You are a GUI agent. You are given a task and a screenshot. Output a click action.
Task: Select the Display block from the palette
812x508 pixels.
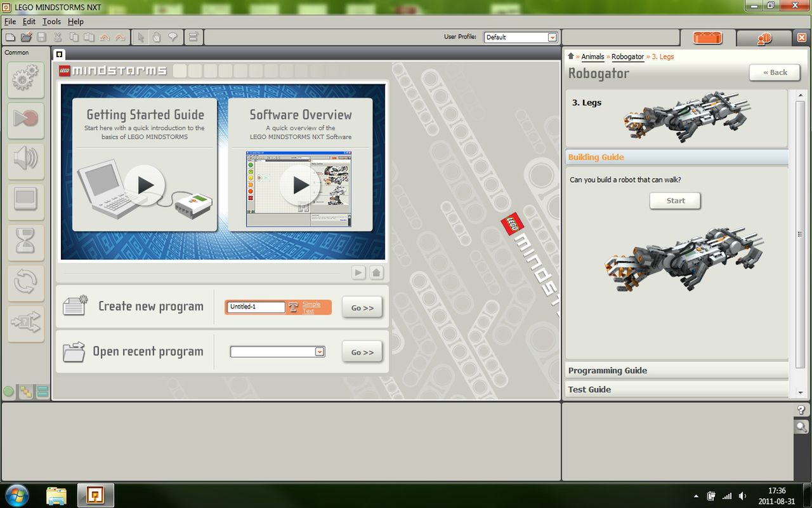pyautogui.click(x=25, y=202)
